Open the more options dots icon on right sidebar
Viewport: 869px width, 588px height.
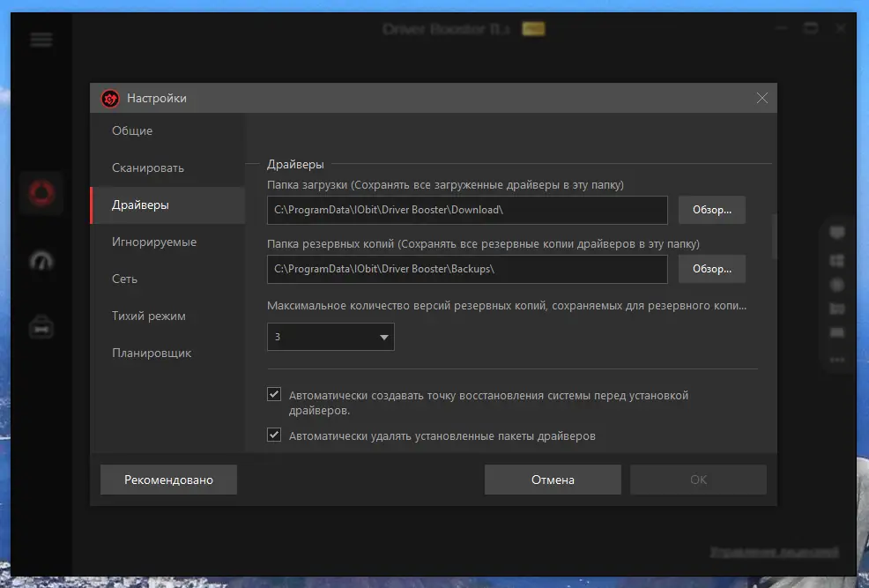tap(836, 360)
